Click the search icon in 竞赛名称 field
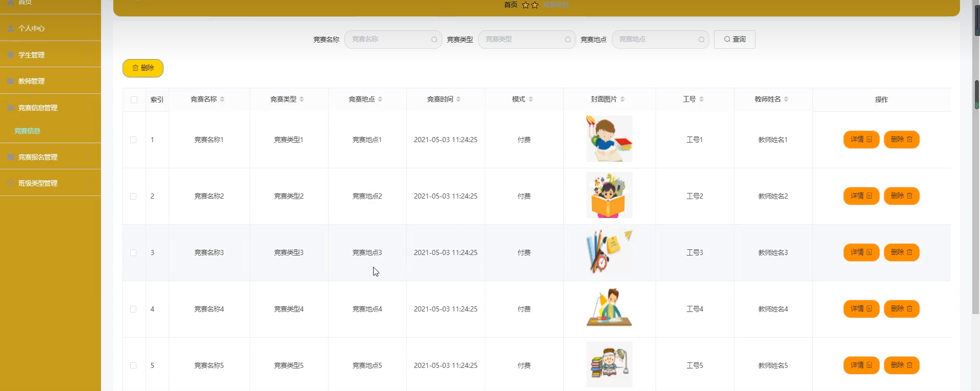 coord(434,40)
